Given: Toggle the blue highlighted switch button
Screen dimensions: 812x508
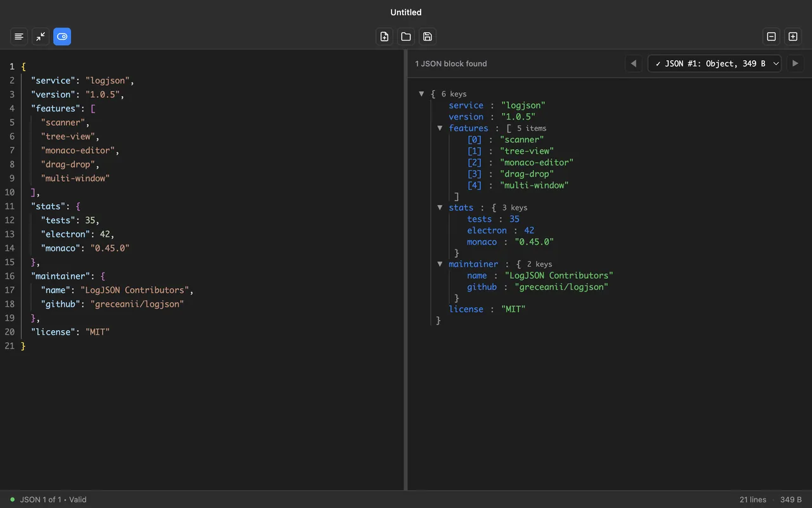Looking at the screenshot, I should click(x=62, y=37).
